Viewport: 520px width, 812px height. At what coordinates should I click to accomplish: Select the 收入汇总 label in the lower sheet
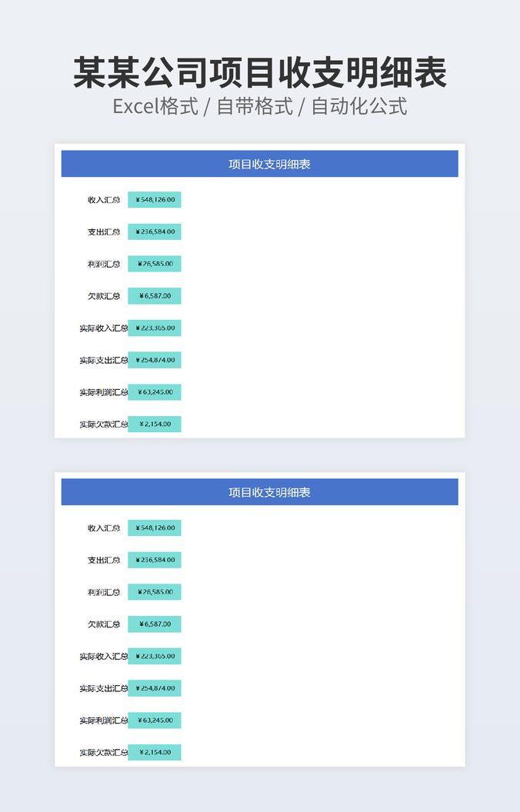104,528
